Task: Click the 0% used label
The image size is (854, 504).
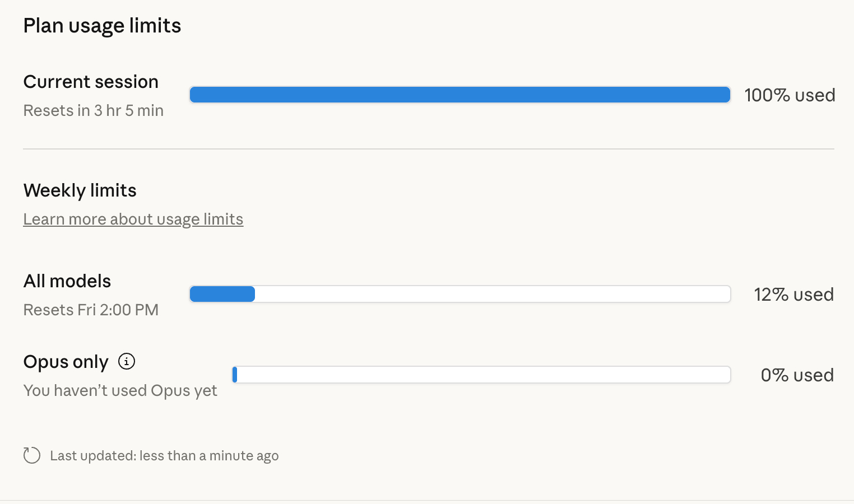Action: pyautogui.click(x=797, y=375)
